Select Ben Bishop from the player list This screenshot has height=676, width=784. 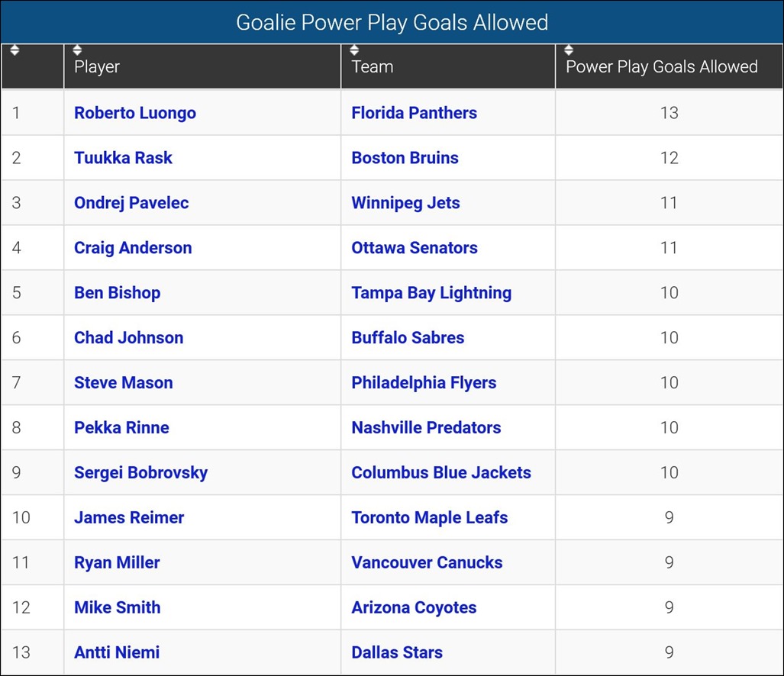pyautogui.click(x=117, y=292)
